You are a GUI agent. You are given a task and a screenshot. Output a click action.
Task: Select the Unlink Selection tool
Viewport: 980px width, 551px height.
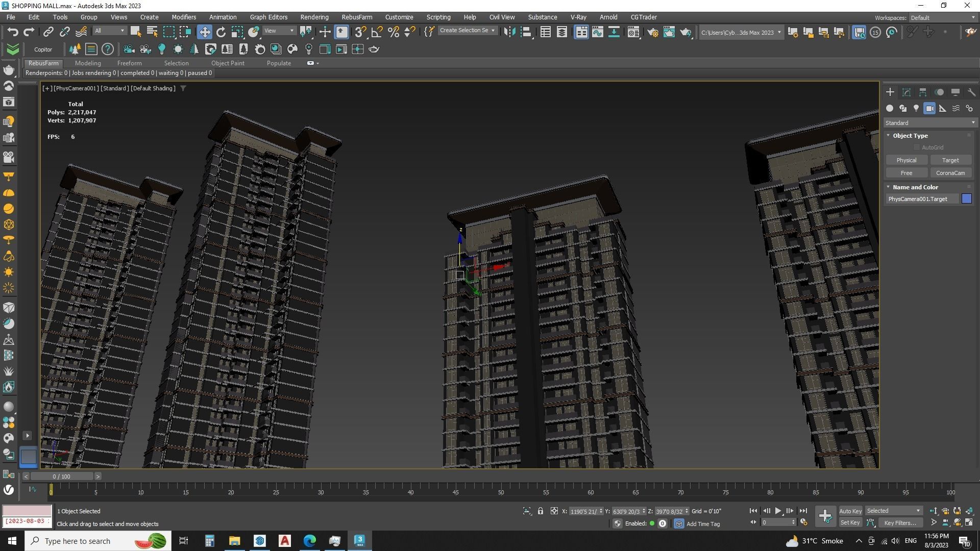[x=64, y=32]
